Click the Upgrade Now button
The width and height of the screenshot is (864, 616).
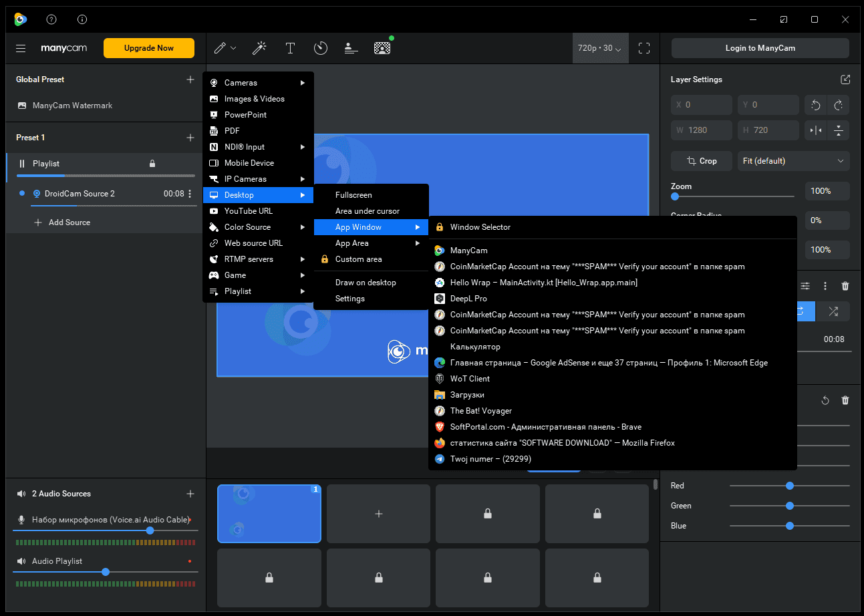point(149,48)
